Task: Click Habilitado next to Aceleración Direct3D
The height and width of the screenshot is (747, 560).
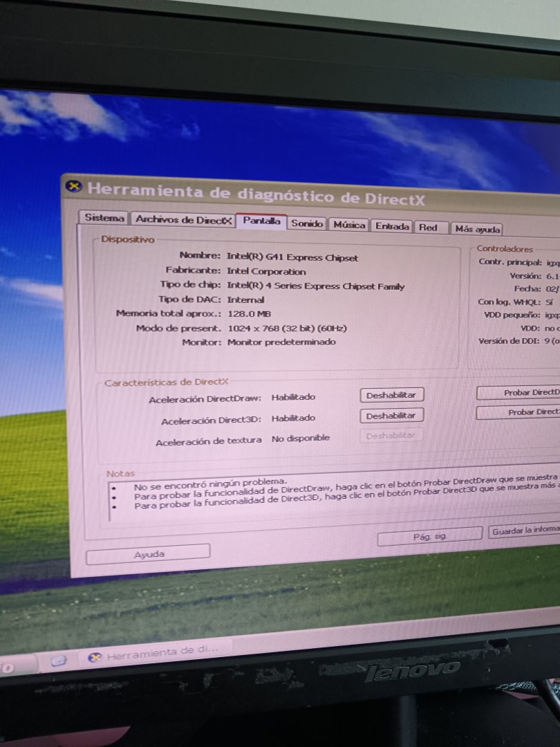Action: point(293,418)
